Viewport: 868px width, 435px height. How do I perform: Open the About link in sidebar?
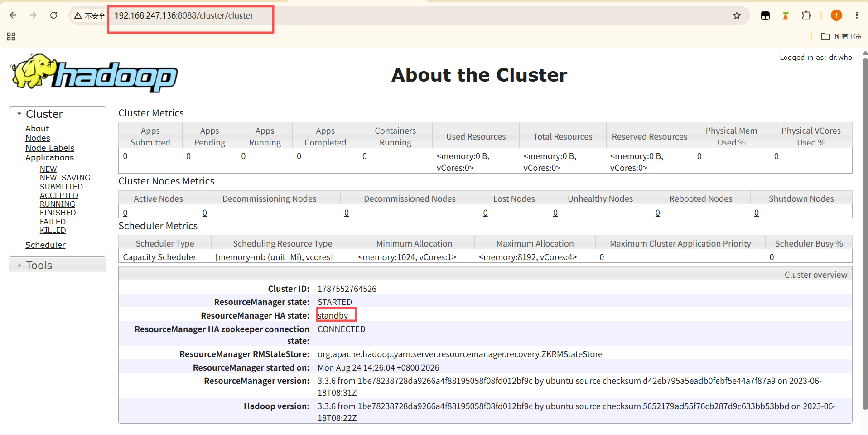pyautogui.click(x=37, y=129)
